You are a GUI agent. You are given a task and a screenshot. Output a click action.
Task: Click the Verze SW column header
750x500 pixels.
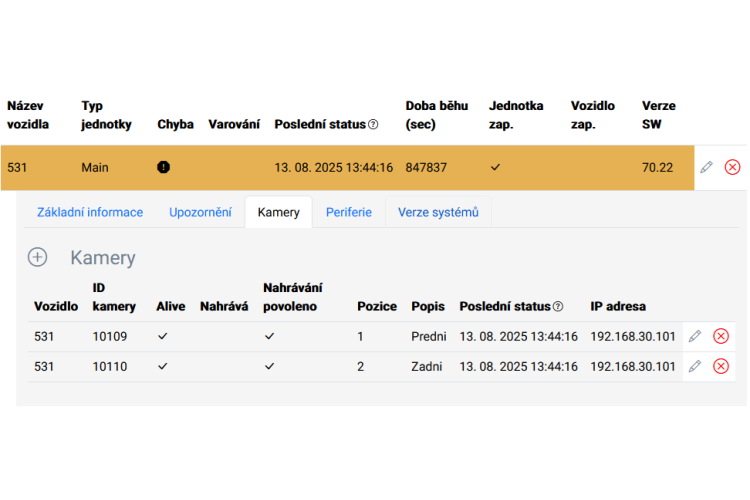(659, 115)
